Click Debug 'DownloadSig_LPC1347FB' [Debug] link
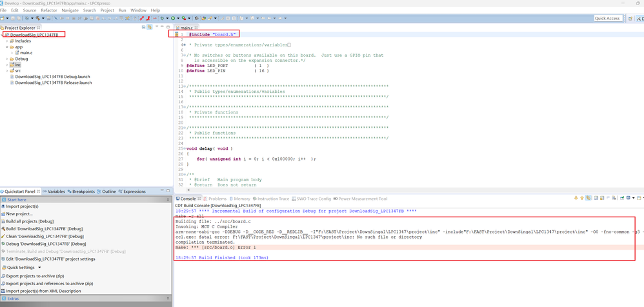Image resolution: width=644 pixels, height=307 pixels. coord(43,244)
